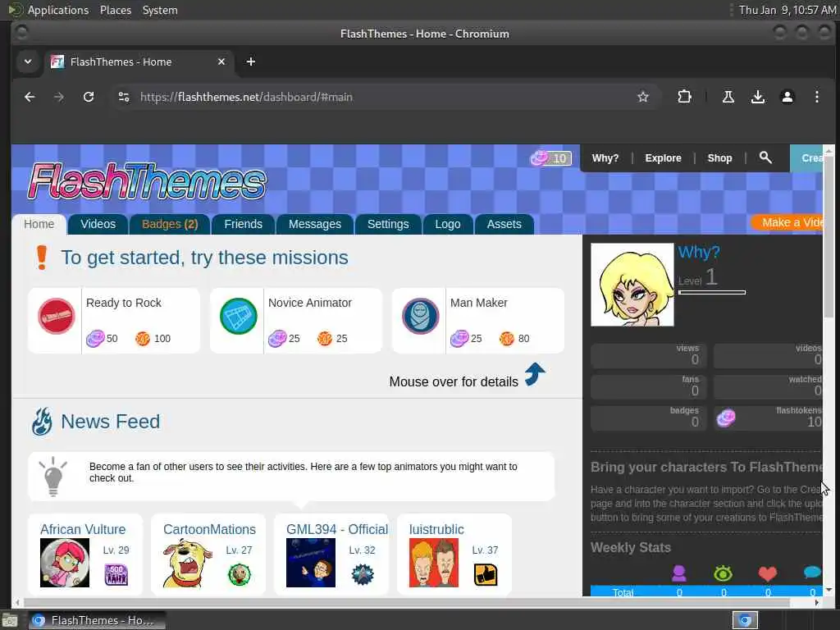The width and height of the screenshot is (840, 630).
Task: Click the green eye views icon
Action: click(x=724, y=573)
